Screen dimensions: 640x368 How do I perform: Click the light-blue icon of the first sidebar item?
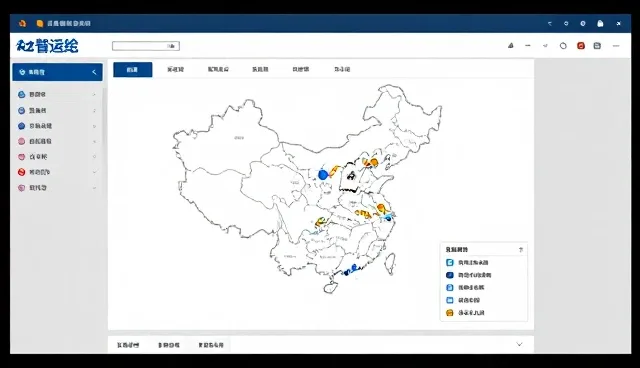coord(22,95)
